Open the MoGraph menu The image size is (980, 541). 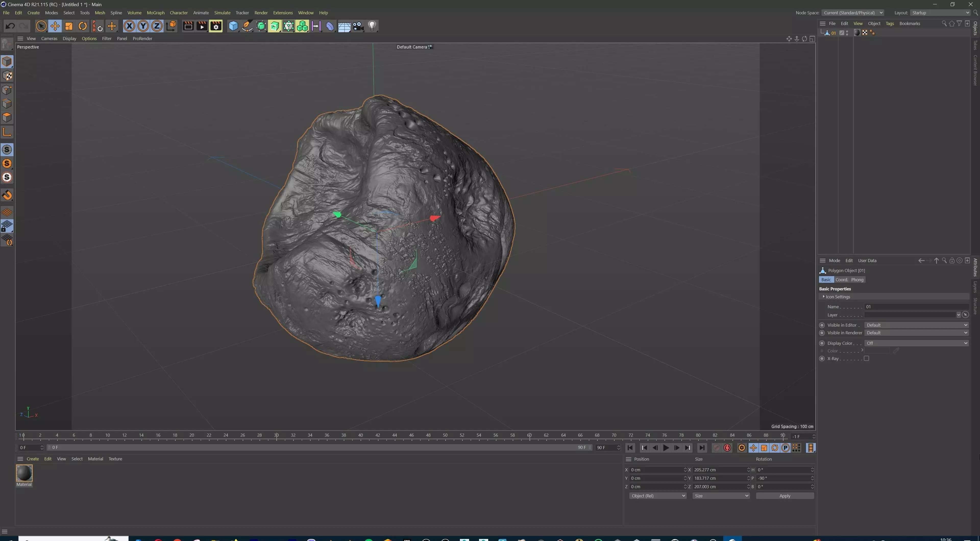tap(156, 13)
